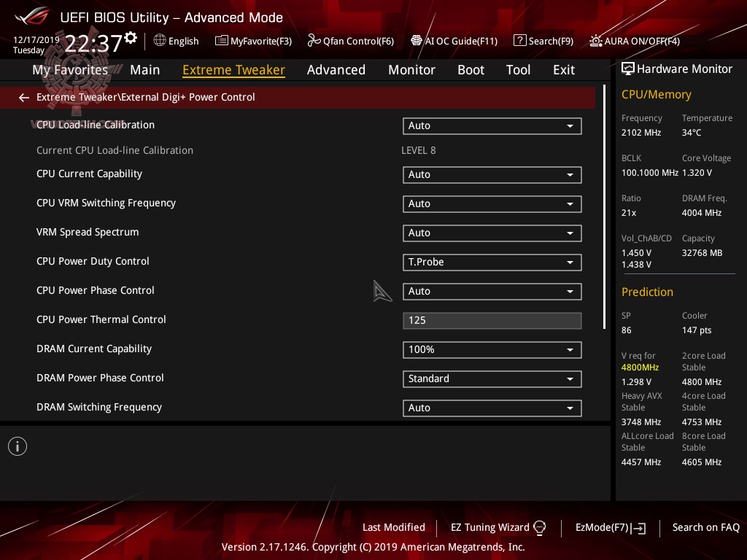Open CPU Power Phase Control dropdown
This screenshot has width=747, height=560.
pyautogui.click(x=492, y=292)
